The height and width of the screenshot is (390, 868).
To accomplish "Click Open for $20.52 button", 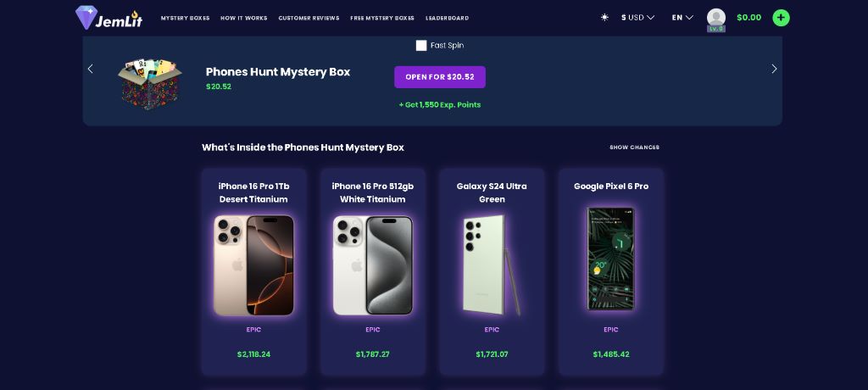I will pyautogui.click(x=440, y=77).
